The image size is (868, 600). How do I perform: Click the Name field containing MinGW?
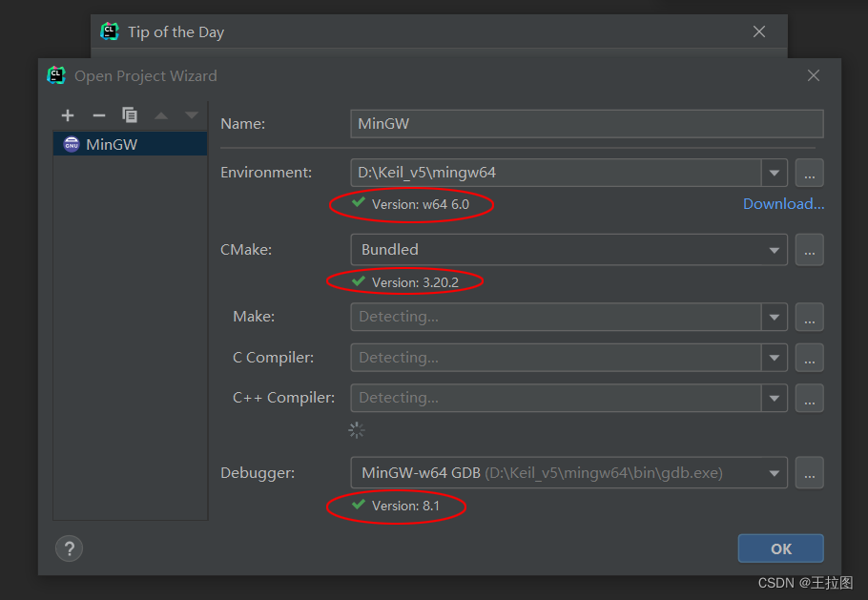tap(587, 123)
